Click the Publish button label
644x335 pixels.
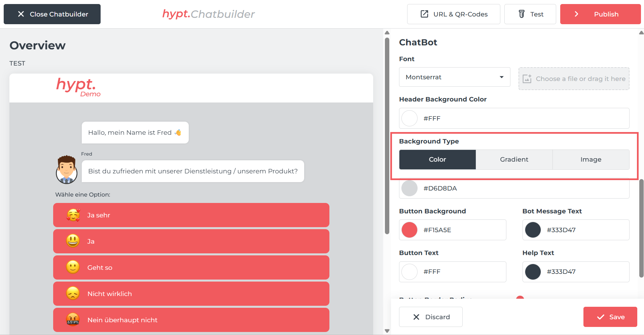606,14
